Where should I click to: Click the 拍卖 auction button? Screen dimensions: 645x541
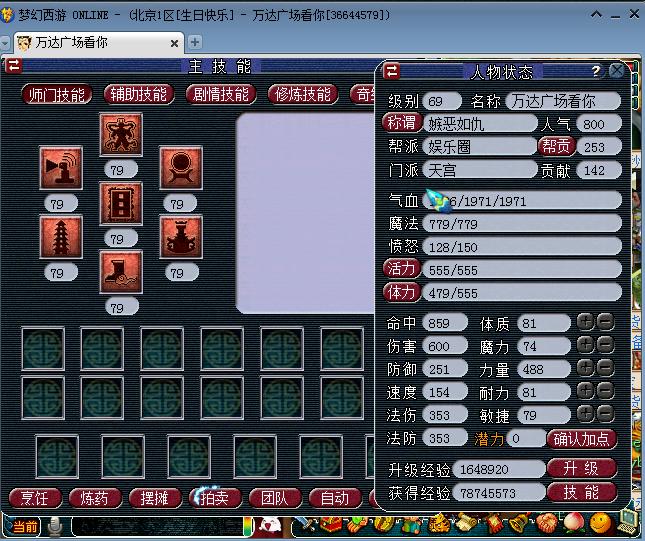[215, 498]
